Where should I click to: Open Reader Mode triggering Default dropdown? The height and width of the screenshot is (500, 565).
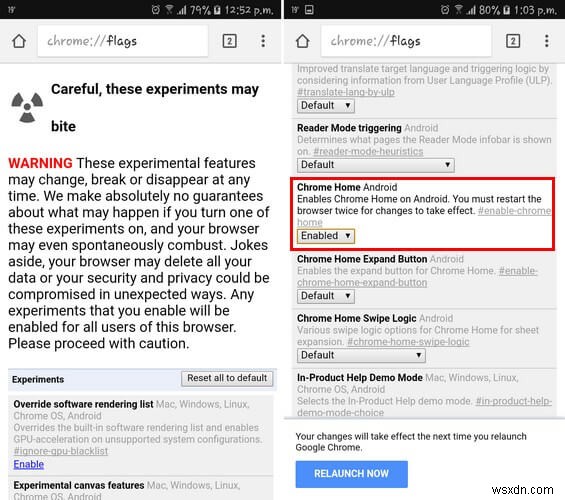coord(375,165)
